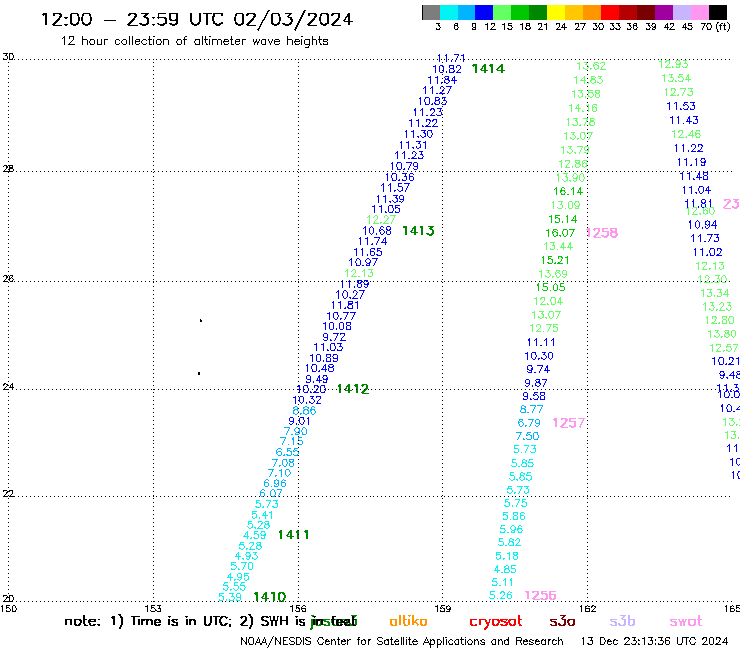Click longitude axis label 153
This screenshot has height=650, width=740.
pos(153,609)
